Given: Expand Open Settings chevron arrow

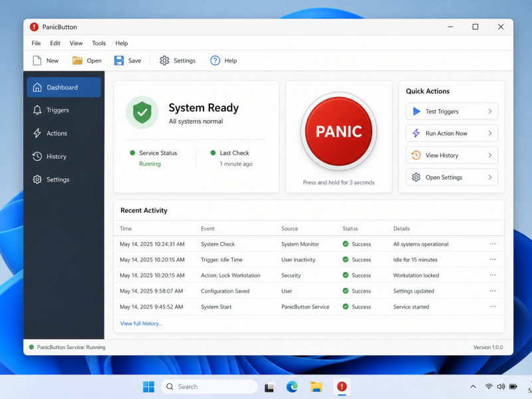Looking at the screenshot, I should pos(490,178).
